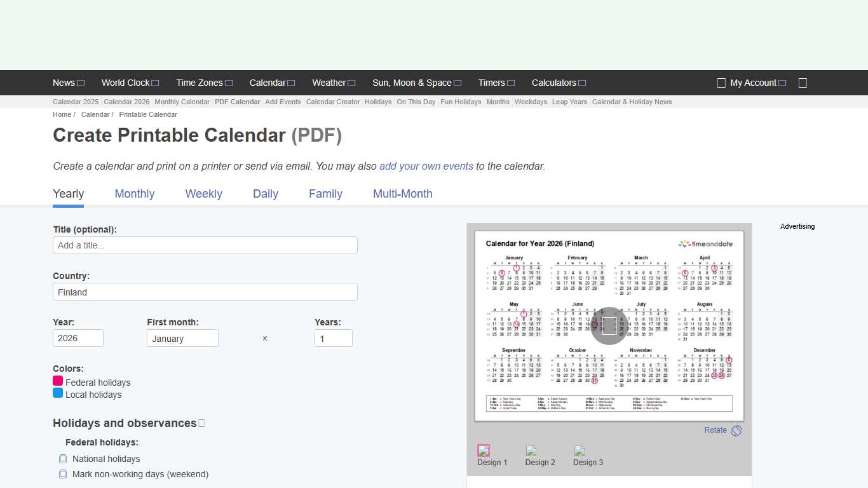868x488 pixels.
Task: Click inside the Title input field
Action: tap(205, 245)
